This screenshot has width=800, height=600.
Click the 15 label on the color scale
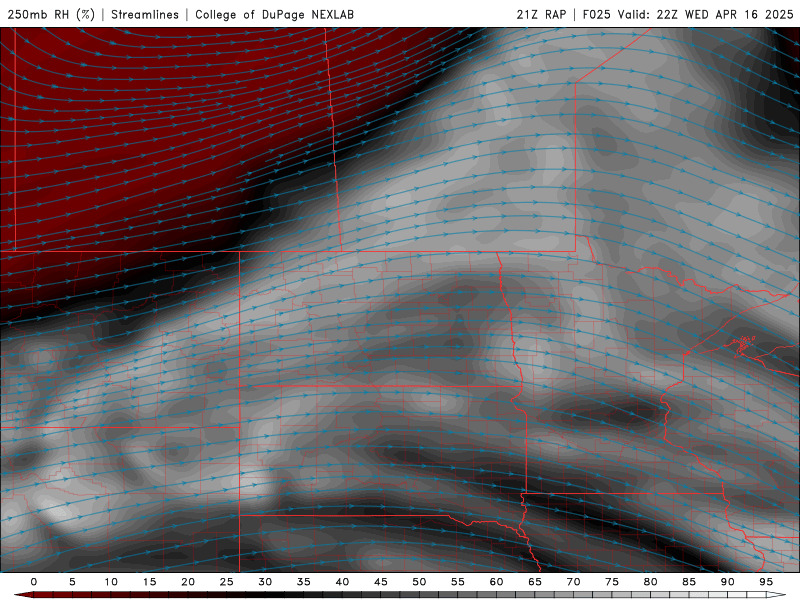(149, 582)
